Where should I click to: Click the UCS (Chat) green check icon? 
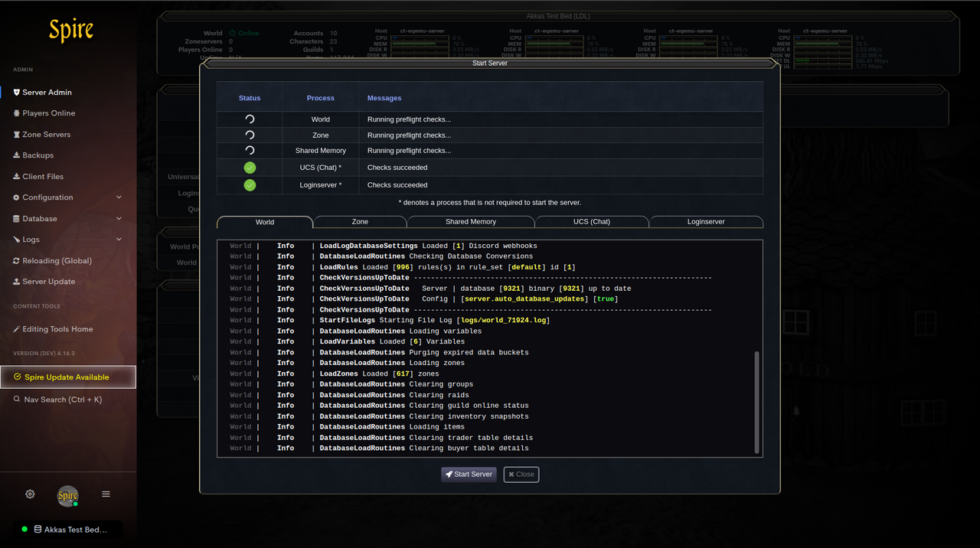(250, 168)
